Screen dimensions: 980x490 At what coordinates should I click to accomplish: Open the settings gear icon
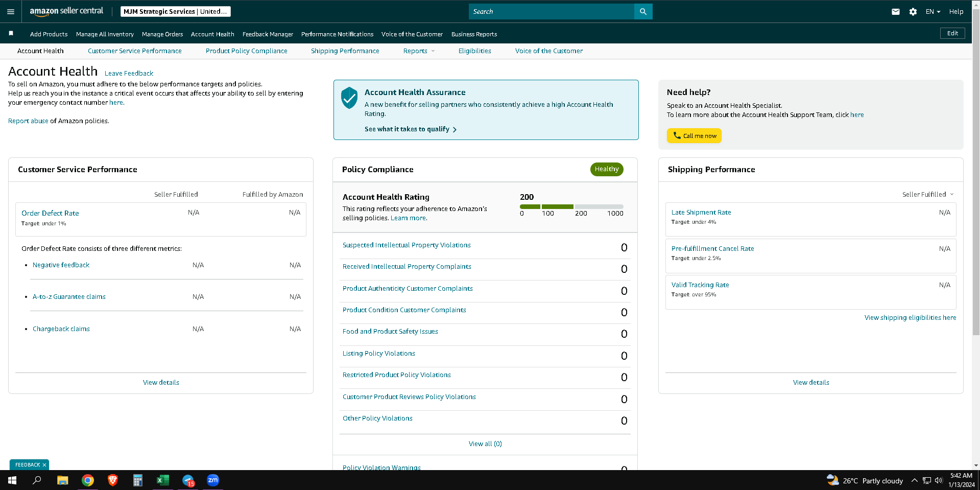pos(913,11)
